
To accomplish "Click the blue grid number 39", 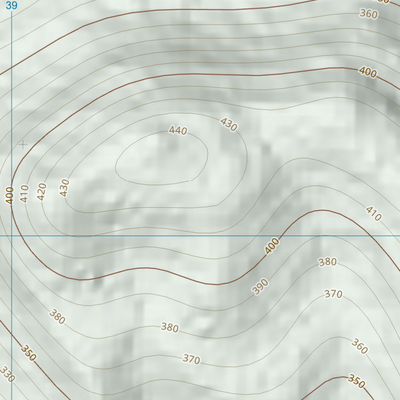I will point(12,6).
